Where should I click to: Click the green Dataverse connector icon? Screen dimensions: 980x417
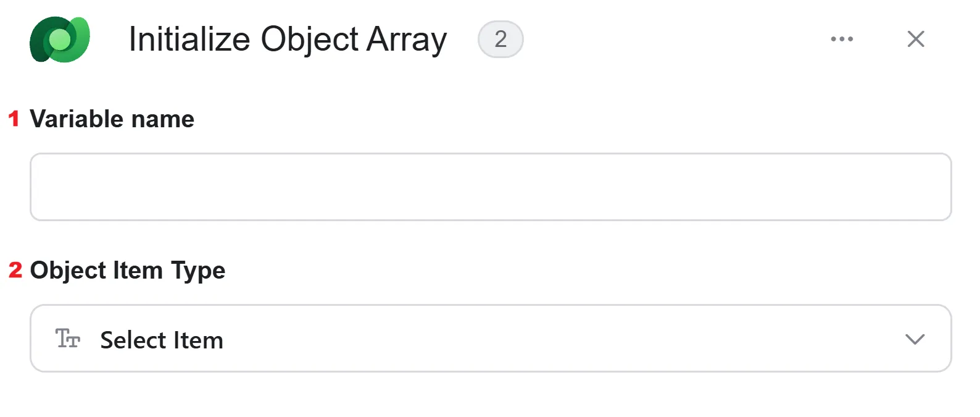click(x=60, y=40)
